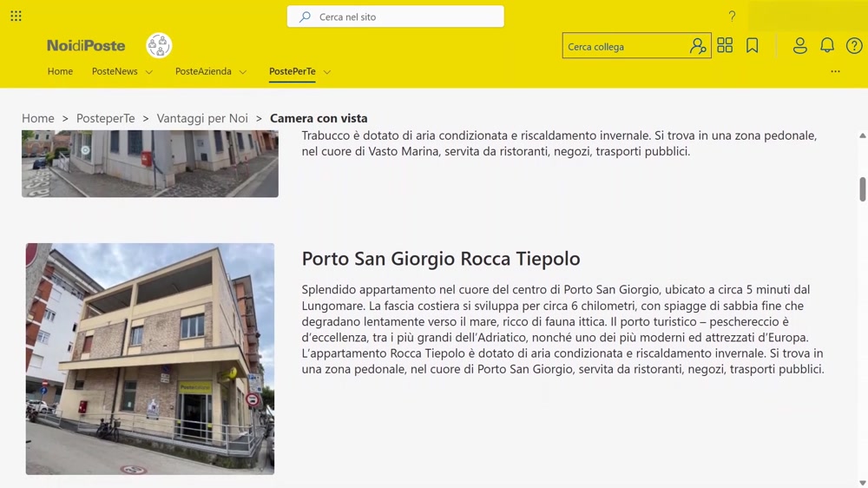Click the circled help question icon
Screen dimensions: 868x488
854,45
